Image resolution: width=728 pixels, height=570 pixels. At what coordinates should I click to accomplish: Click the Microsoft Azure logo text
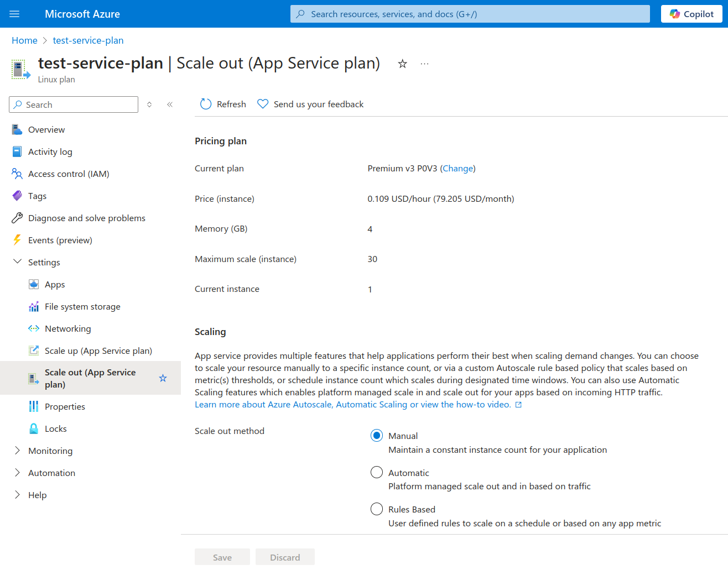82,14
